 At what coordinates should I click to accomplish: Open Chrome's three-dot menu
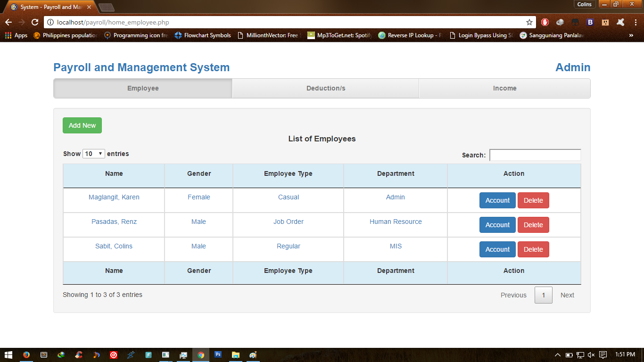[636, 22]
